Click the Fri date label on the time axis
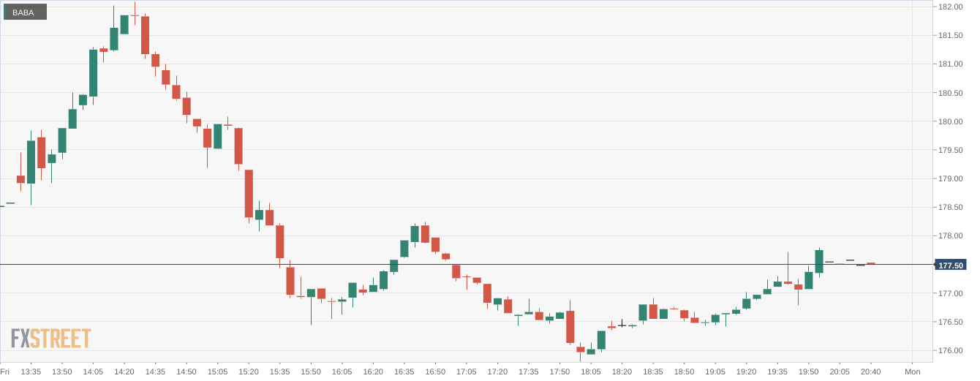The image size is (980, 381). 5,371
